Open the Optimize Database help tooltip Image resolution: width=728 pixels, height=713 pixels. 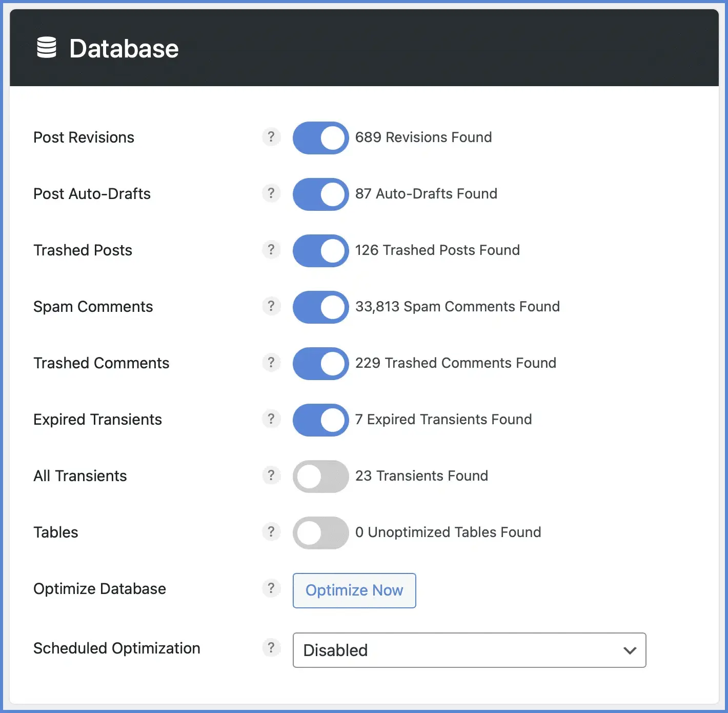(271, 588)
